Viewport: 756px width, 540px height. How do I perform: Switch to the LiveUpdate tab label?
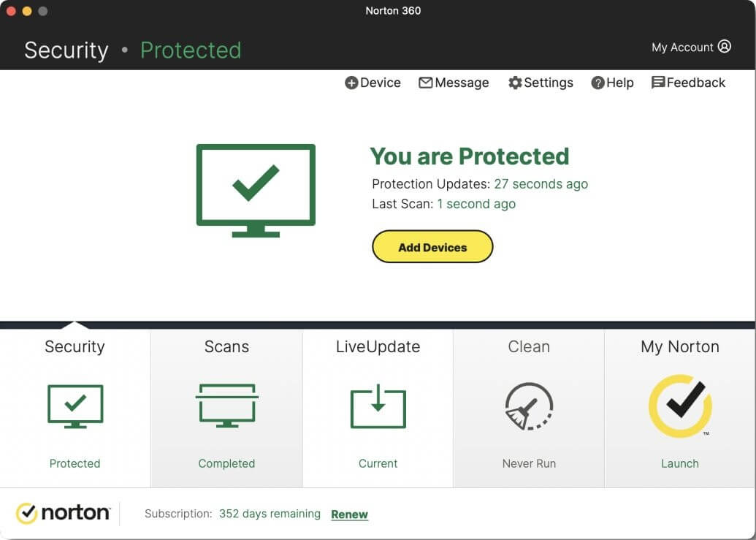pyautogui.click(x=378, y=347)
